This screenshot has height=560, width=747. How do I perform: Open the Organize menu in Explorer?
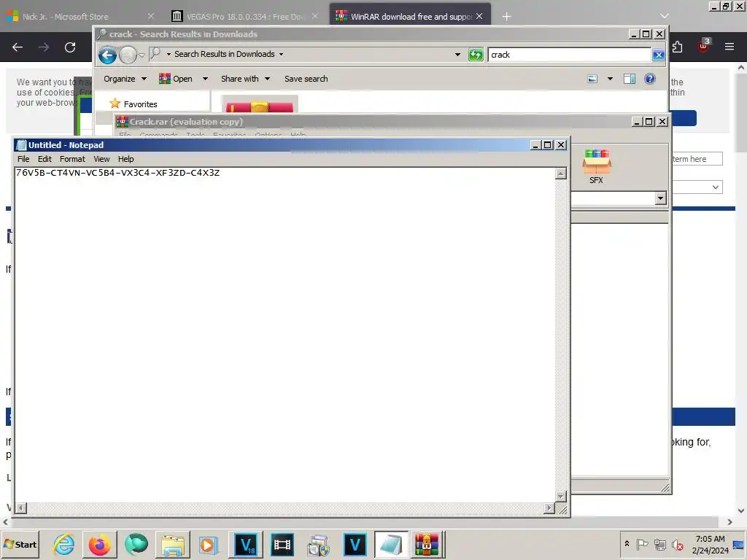coord(125,79)
